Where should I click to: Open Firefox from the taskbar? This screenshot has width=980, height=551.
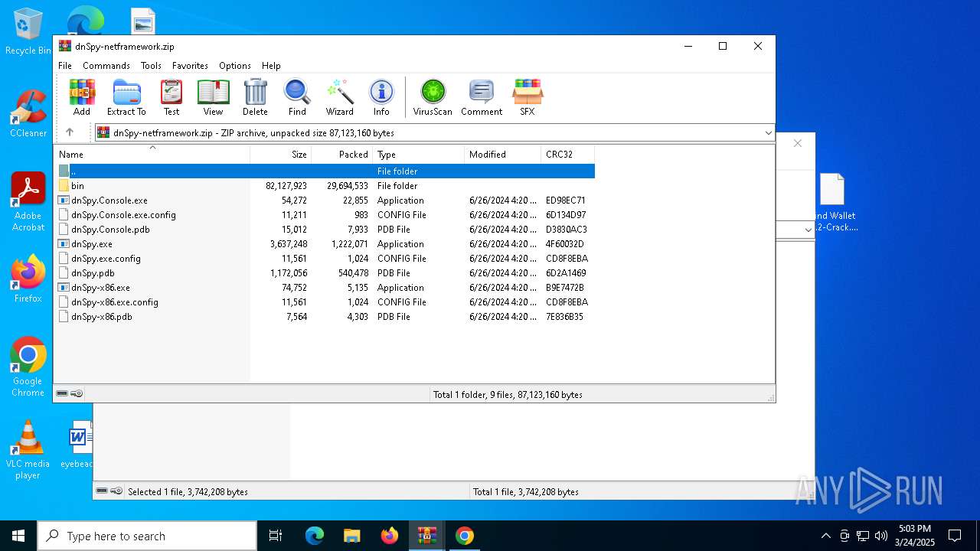pos(389,536)
